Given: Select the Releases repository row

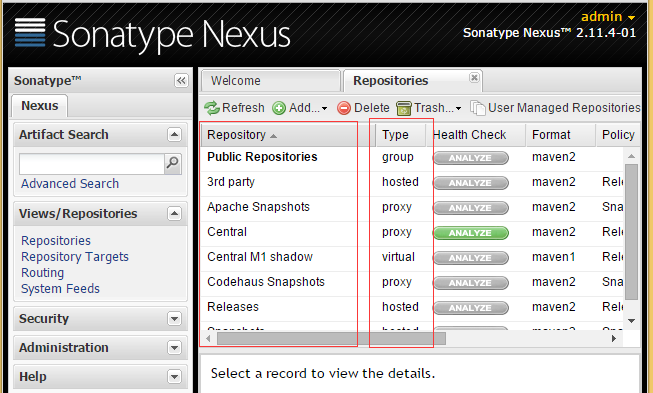Looking at the screenshot, I should [412, 308].
